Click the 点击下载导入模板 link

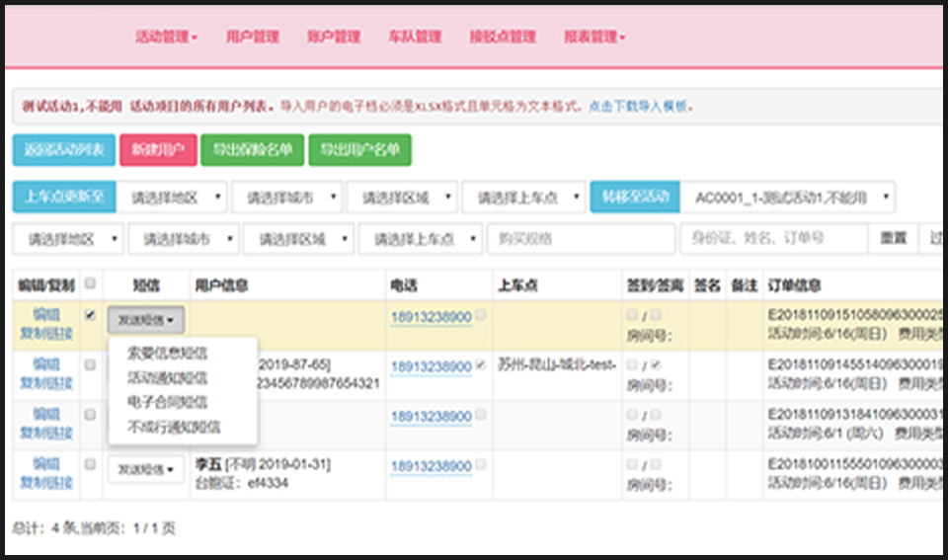(640, 106)
